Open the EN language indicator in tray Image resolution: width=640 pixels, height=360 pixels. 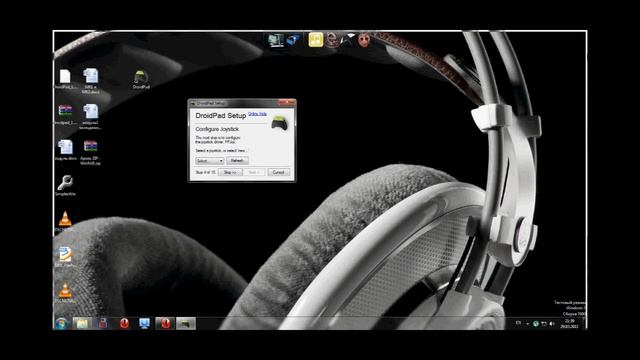(518, 323)
